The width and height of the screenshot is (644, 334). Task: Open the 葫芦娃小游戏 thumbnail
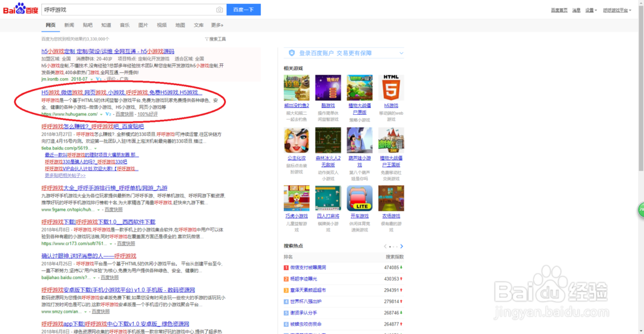pyautogui.click(x=359, y=141)
